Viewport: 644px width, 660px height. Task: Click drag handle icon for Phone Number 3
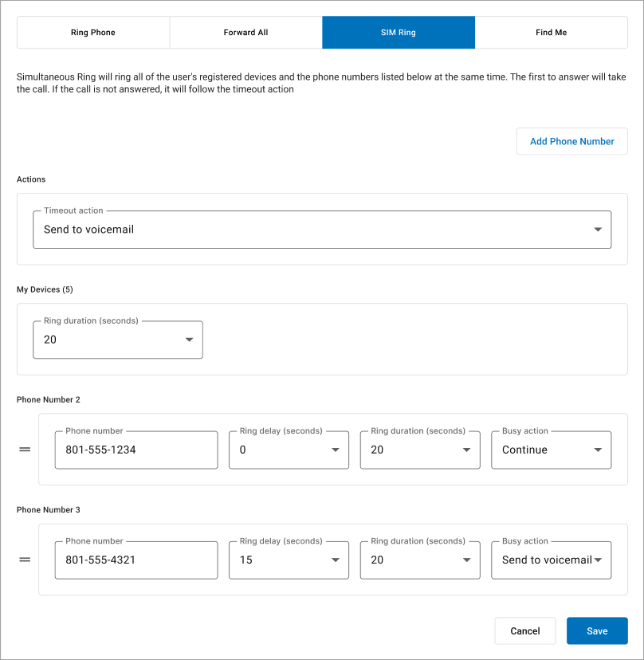click(25, 560)
